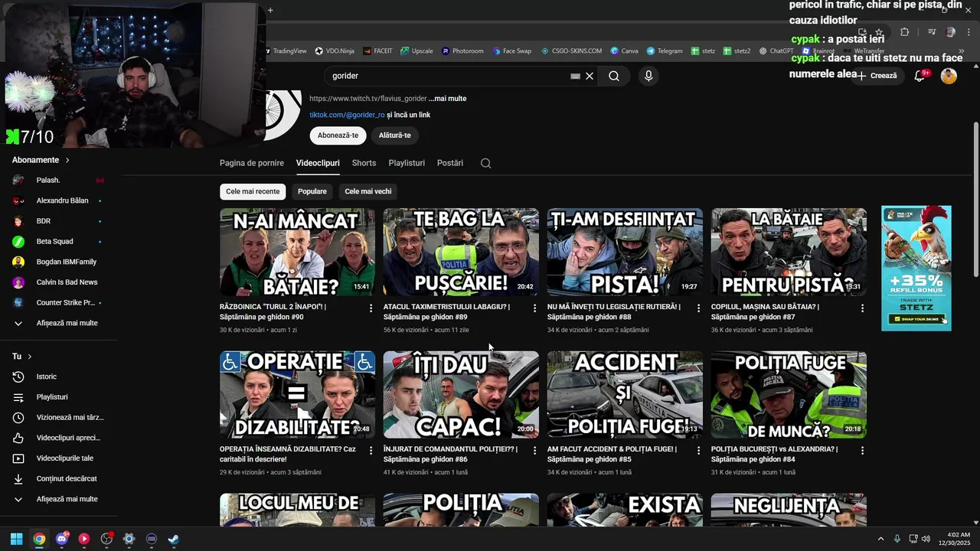Open options for ÎNJURAT DE COMANDANTUL video
The height and width of the screenshot is (551, 980).
(535, 451)
